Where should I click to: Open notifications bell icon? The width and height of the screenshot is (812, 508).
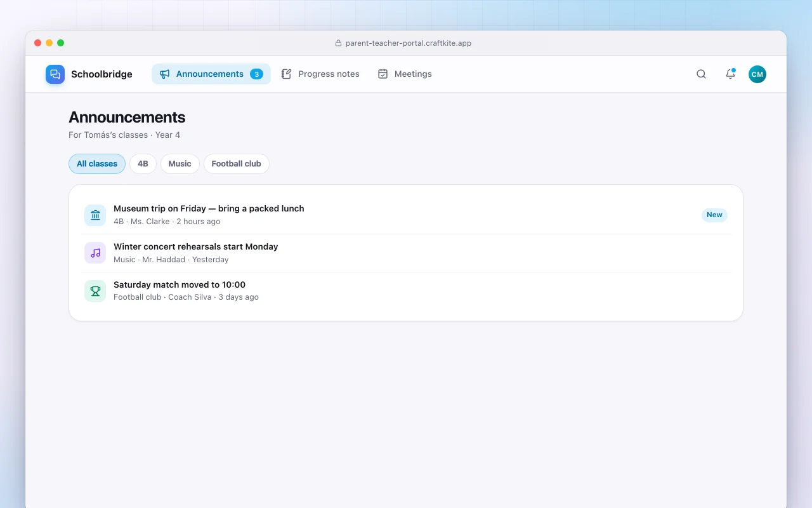coord(730,74)
